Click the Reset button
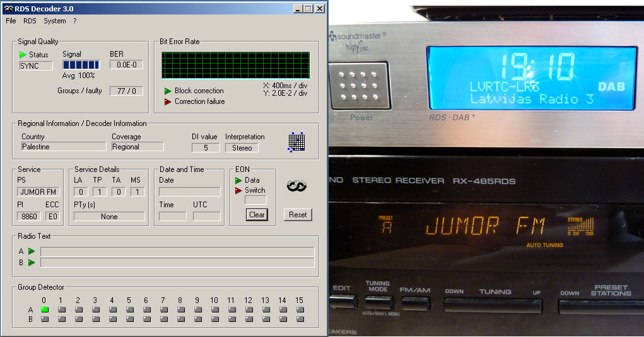The width and height of the screenshot is (644, 337). click(x=298, y=215)
